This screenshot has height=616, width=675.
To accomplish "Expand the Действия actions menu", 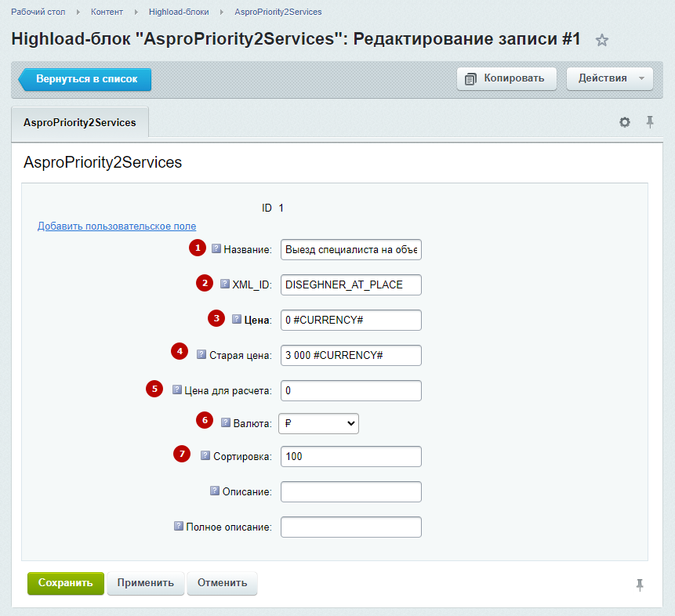I will (x=610, y=79).
